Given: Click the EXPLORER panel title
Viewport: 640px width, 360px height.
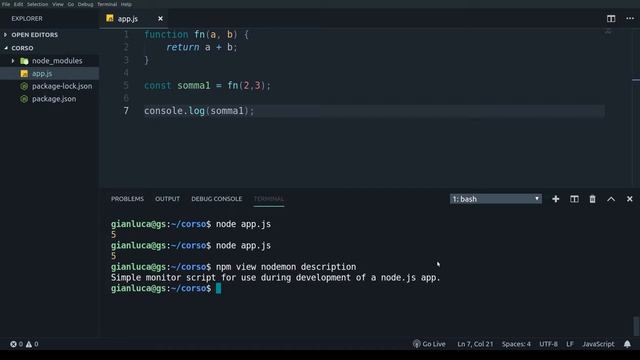Looking at the screenshot, I should [x=27, y=19].
